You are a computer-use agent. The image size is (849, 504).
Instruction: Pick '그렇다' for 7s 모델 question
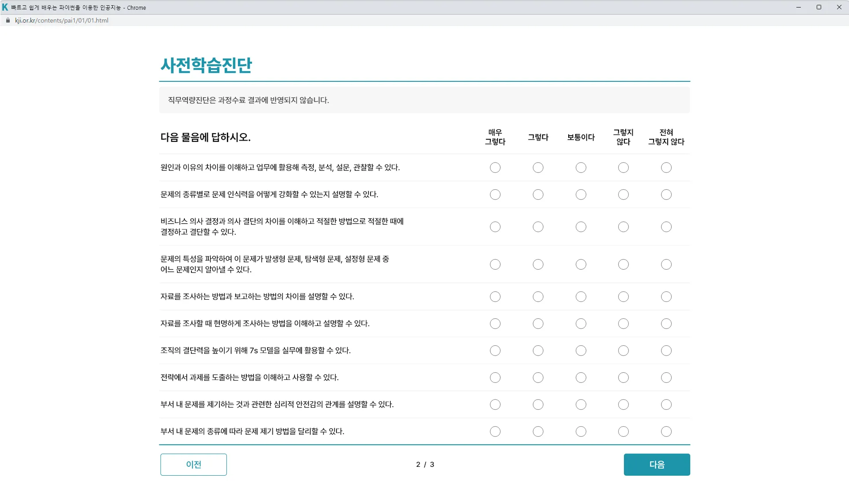[x=538, y=351]
